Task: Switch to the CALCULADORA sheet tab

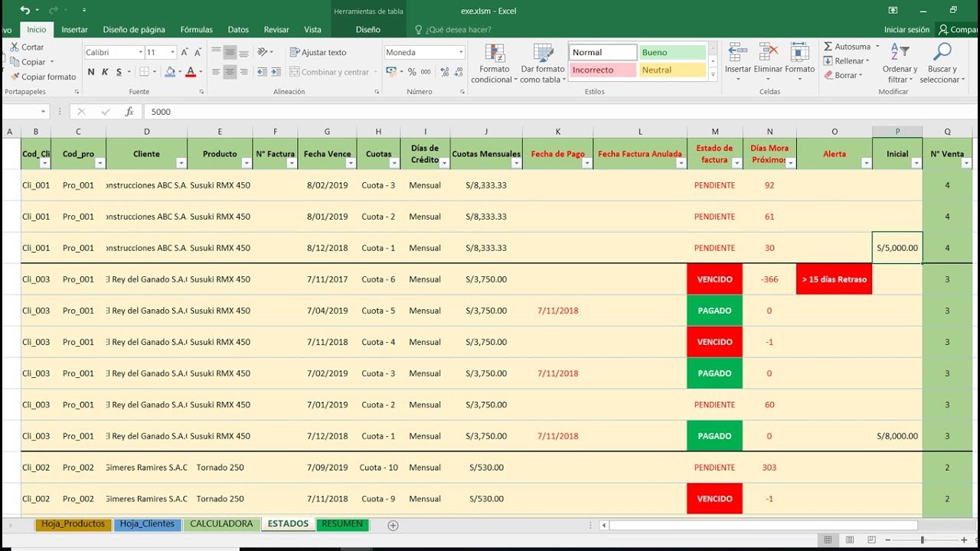Action: tap(221, 524)
